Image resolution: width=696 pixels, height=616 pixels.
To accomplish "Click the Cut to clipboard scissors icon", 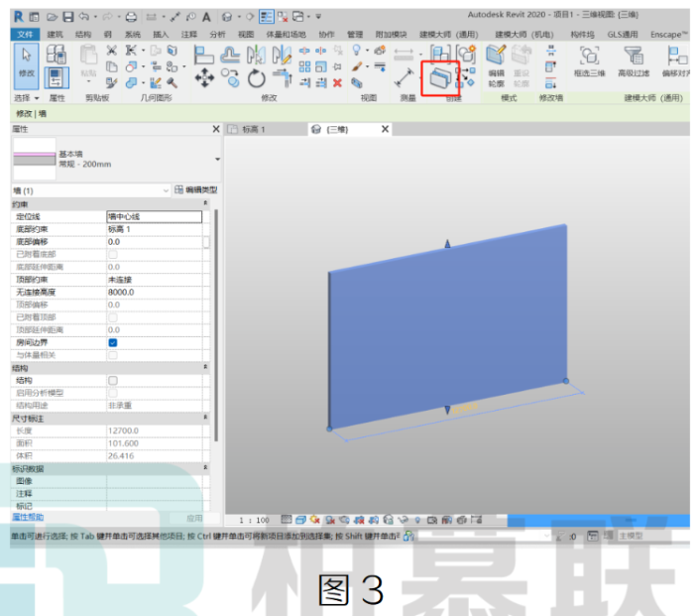I will click(111, 51).
